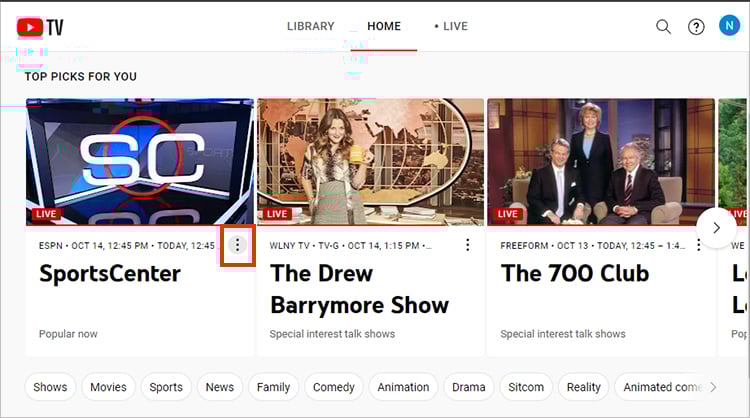Click the LIVE badge on 700 Club thumbnail
This screenshot has width=750, height=418.
[507, 214]
